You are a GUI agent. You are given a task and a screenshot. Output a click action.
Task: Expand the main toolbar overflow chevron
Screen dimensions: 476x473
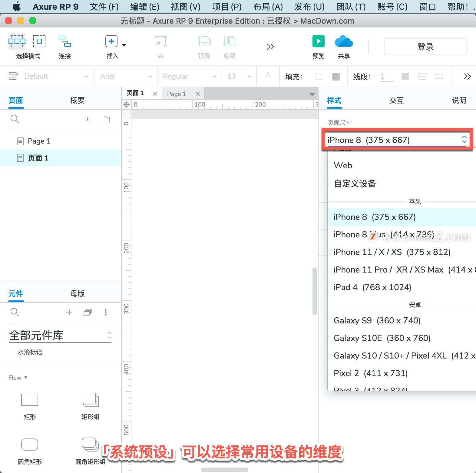(x=270, y=47)
